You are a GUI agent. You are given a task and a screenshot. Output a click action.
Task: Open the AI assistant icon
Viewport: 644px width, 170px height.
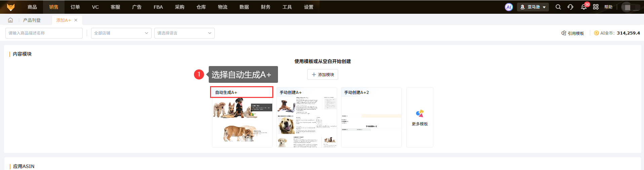point(509,7)
